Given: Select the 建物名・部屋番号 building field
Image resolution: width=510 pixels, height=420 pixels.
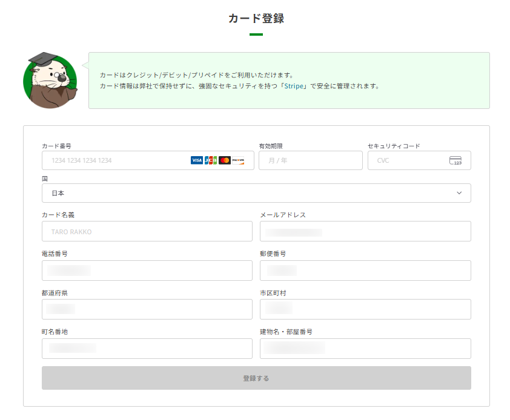Looking at the screenshot, I should coord(365,349).
